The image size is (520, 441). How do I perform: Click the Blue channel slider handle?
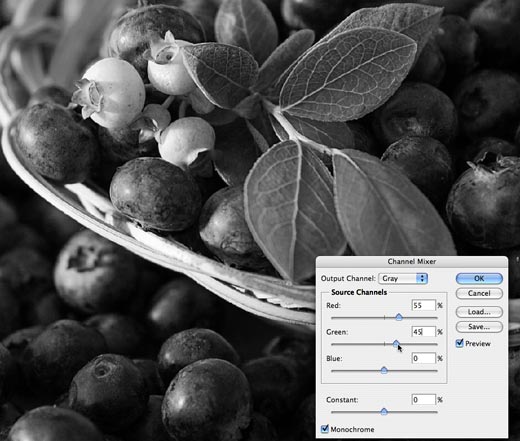[x=384, y=370]
